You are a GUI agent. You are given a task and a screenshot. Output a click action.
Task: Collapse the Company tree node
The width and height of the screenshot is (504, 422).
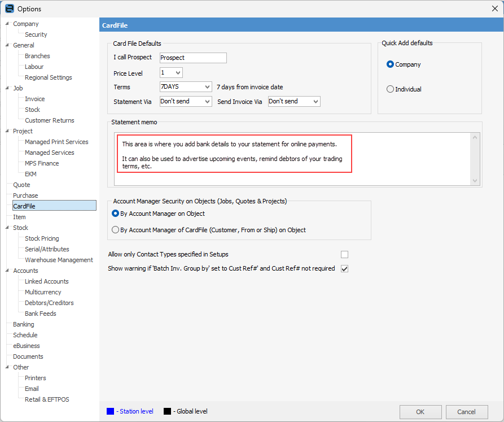tap(7, 24)
